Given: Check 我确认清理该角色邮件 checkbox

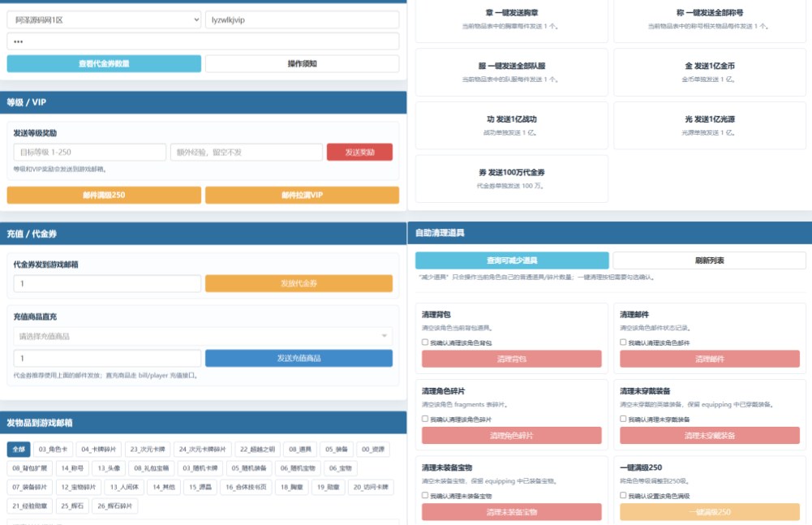Looking at the screenshot, I should click(x=623, y=342).
